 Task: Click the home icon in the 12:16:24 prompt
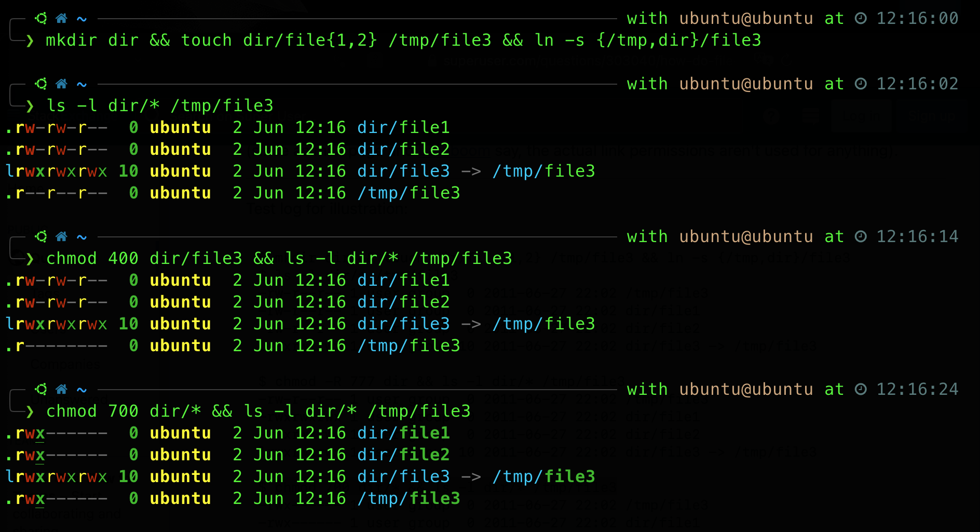click(x=61, y=390)
